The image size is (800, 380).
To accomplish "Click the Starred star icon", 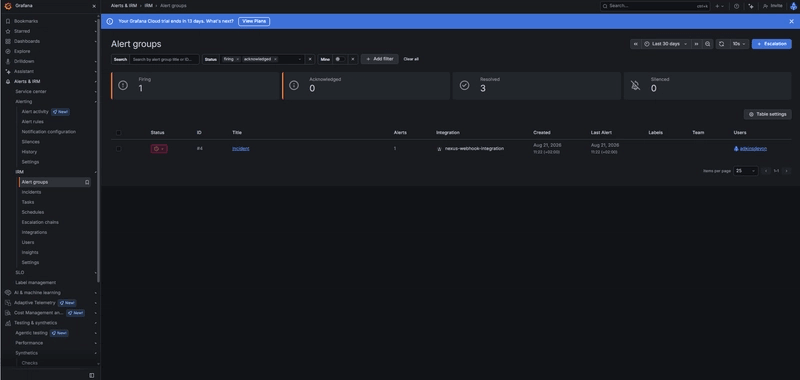I will pos(8,31).
